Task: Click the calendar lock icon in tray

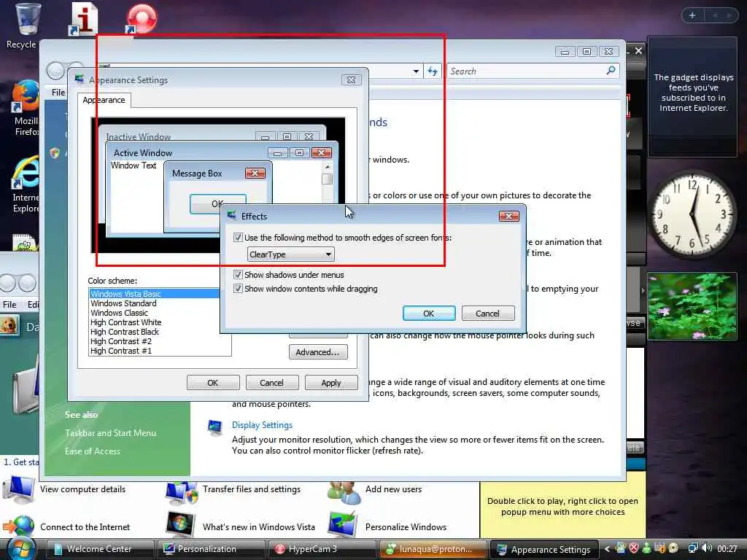Action: click(659, 548)
